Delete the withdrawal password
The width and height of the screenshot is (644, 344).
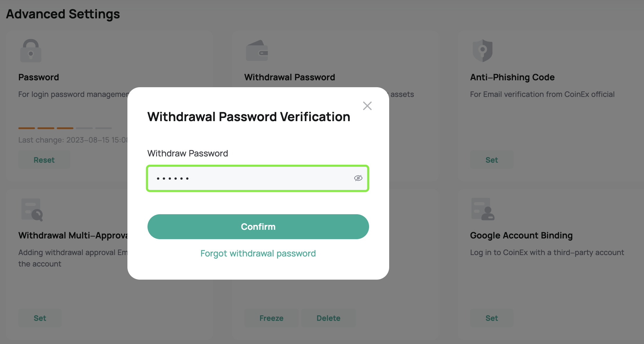(328, 318)
